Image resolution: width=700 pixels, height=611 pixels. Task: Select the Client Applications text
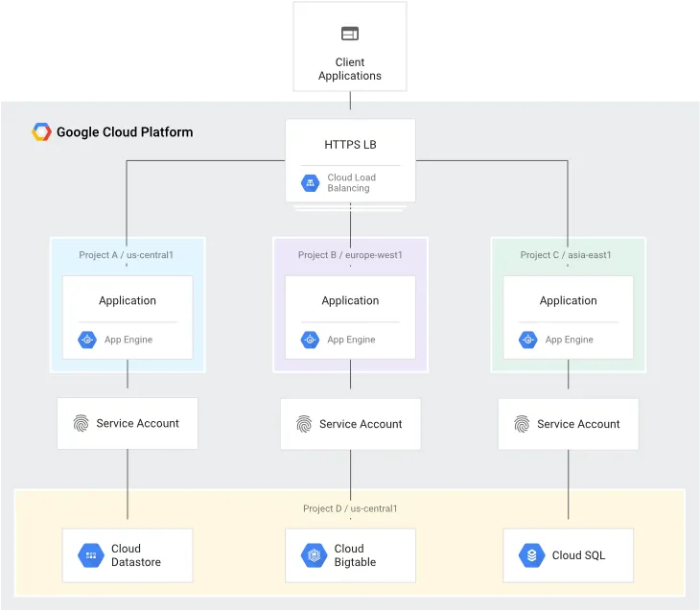point(350,69)
